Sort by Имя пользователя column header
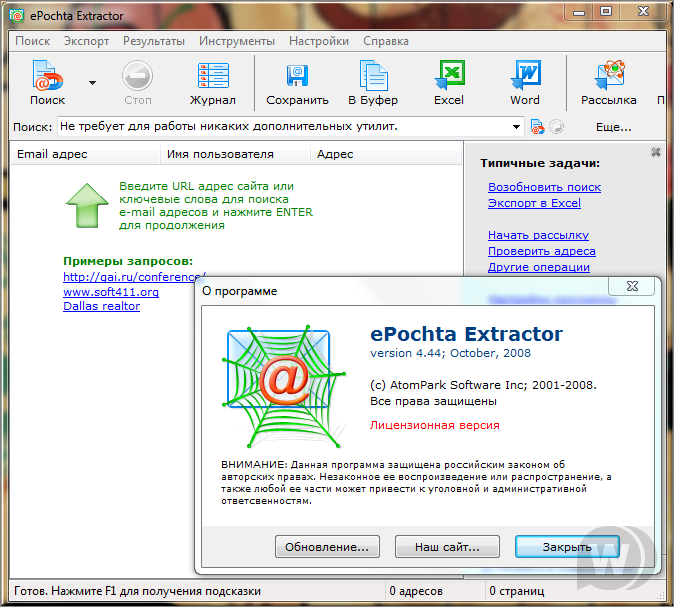674x607 pixels. coord(235,154)
